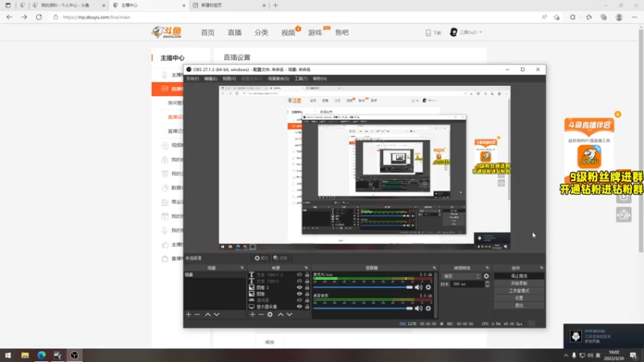
Task: Move scene down with the arrow icon
Action: (x=217, y=315)
